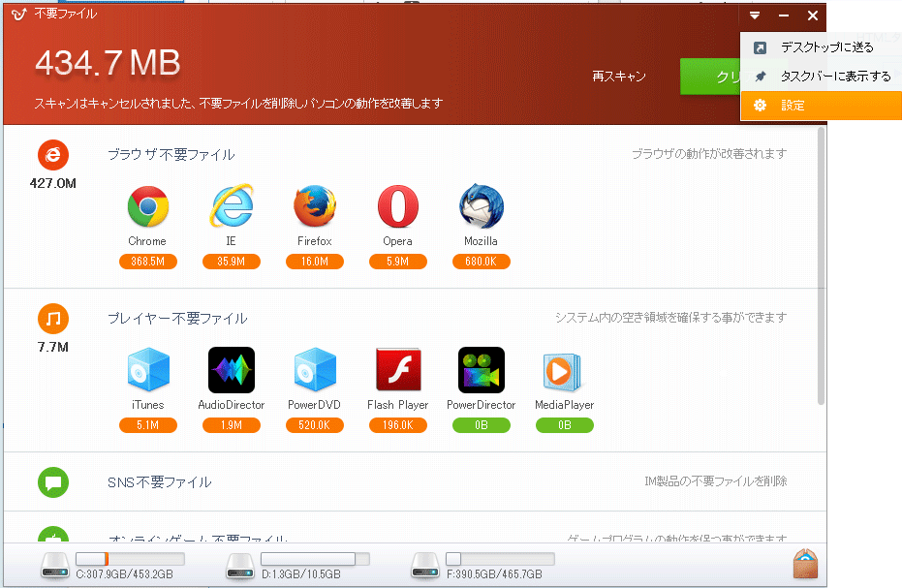Click the D drive usage bar
This screenshot has height=588, width=902.
(315, 559)
